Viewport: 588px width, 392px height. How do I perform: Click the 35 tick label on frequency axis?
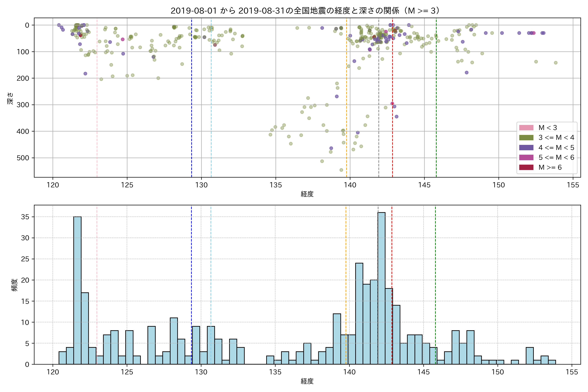point(25,217)
